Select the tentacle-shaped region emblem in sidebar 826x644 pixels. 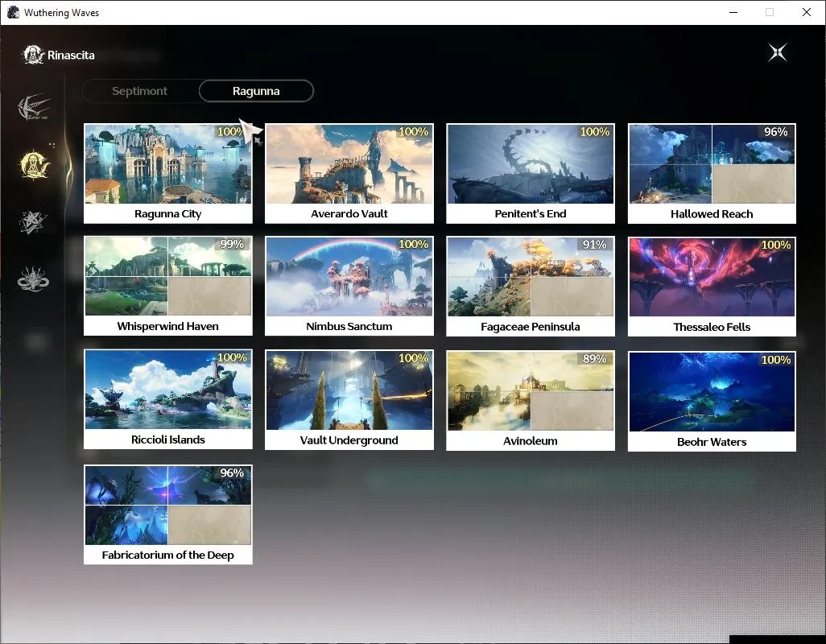tap(33, 279)
